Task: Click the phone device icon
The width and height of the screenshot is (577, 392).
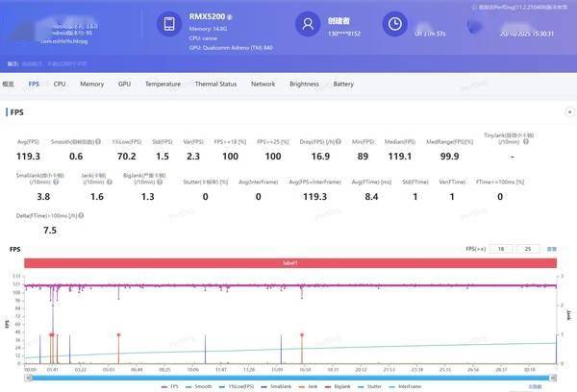Action: (x=169, y=25)
